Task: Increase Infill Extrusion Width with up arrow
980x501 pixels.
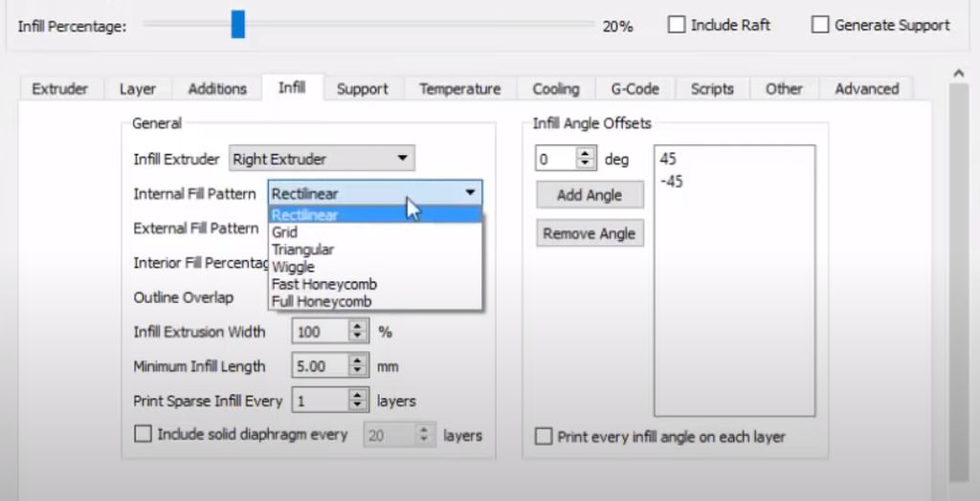Action: point(358,327)
